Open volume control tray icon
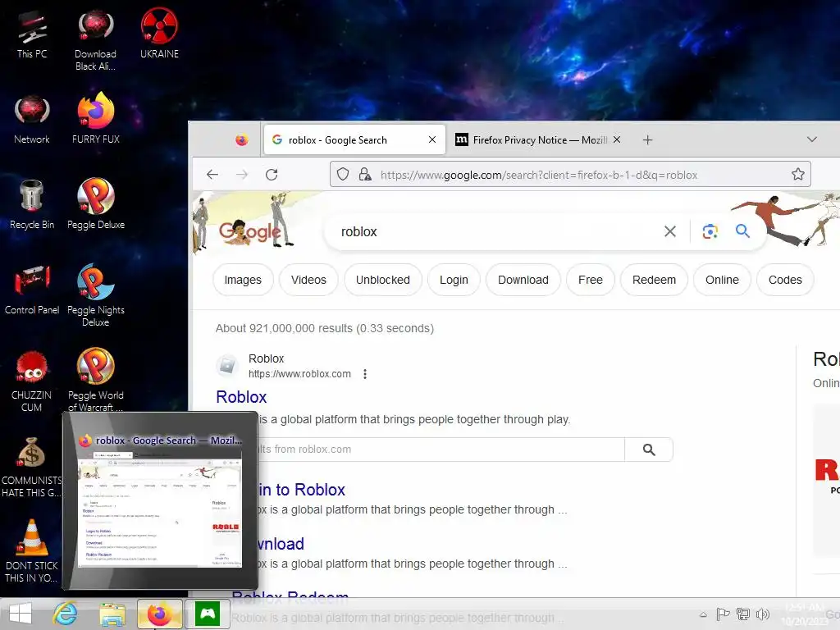This screenshot has width=840, height=630. (762, 614)
